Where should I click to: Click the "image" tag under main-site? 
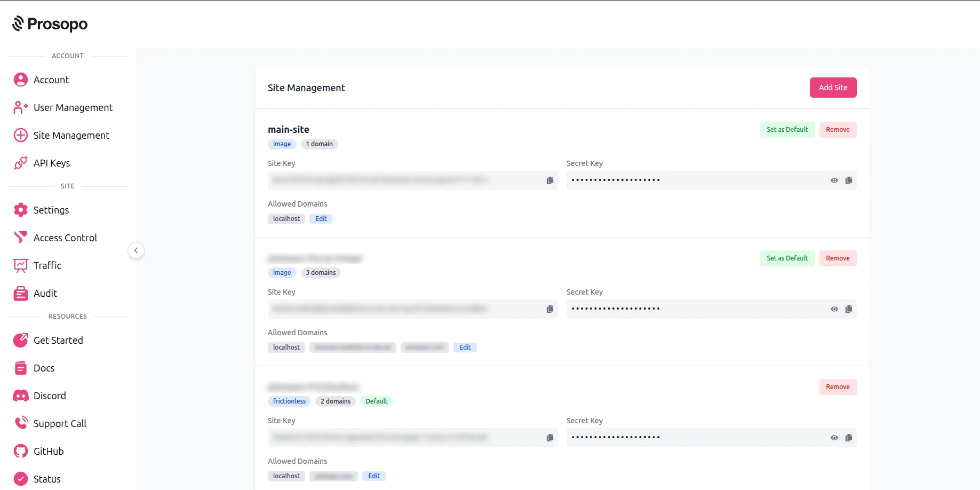point(282,144)
